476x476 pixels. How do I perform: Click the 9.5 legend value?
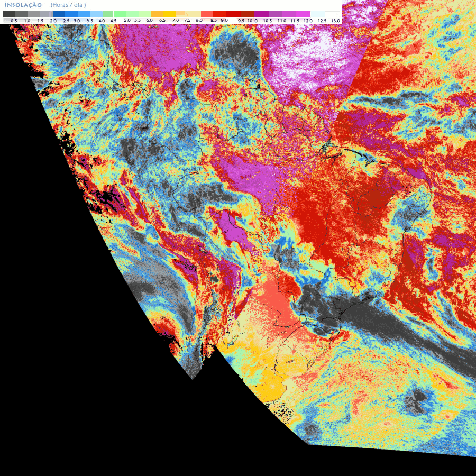[x=241, y=21]
